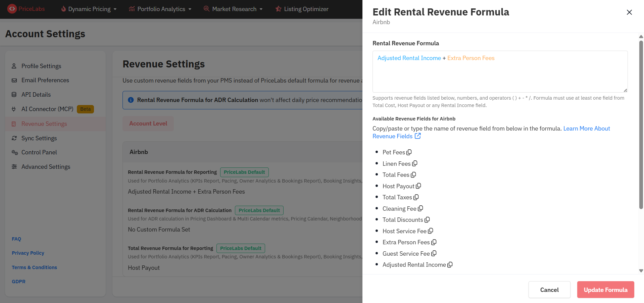Click the "Adjusted Rental Income" formula token
Image resolution: width=644 pixels, height=303 pixels.
pyautogui.click(x=409, y=58)
